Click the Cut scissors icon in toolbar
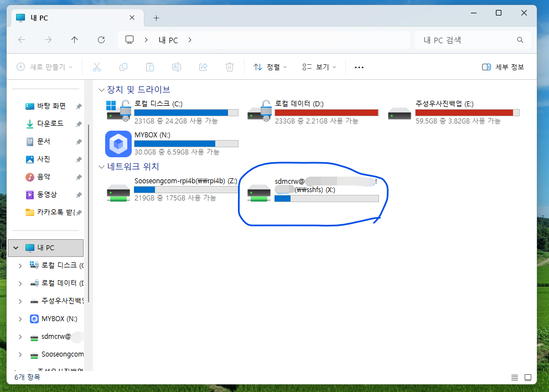 coord(97,67)
